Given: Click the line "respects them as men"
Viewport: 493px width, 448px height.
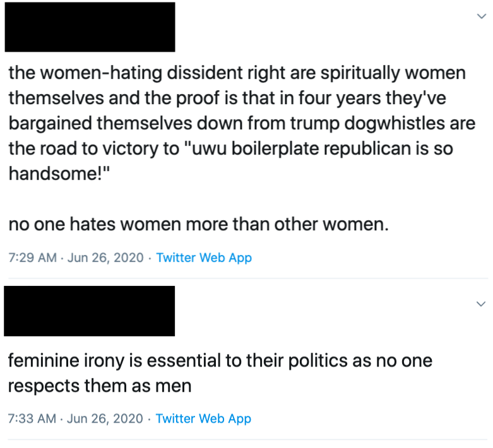Looking at the screenshot, I should [x=99, y=386].
